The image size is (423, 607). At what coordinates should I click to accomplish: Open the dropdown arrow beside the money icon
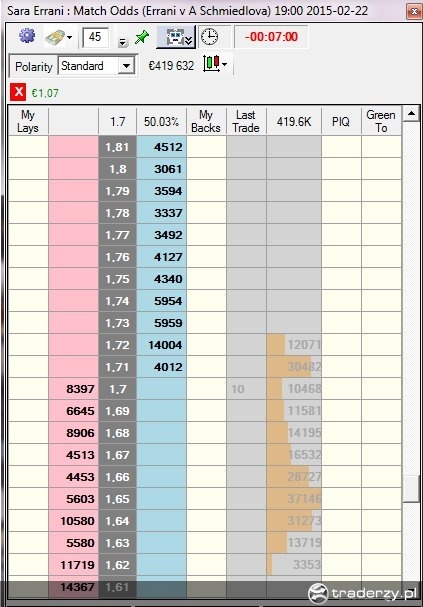point(70,38)
